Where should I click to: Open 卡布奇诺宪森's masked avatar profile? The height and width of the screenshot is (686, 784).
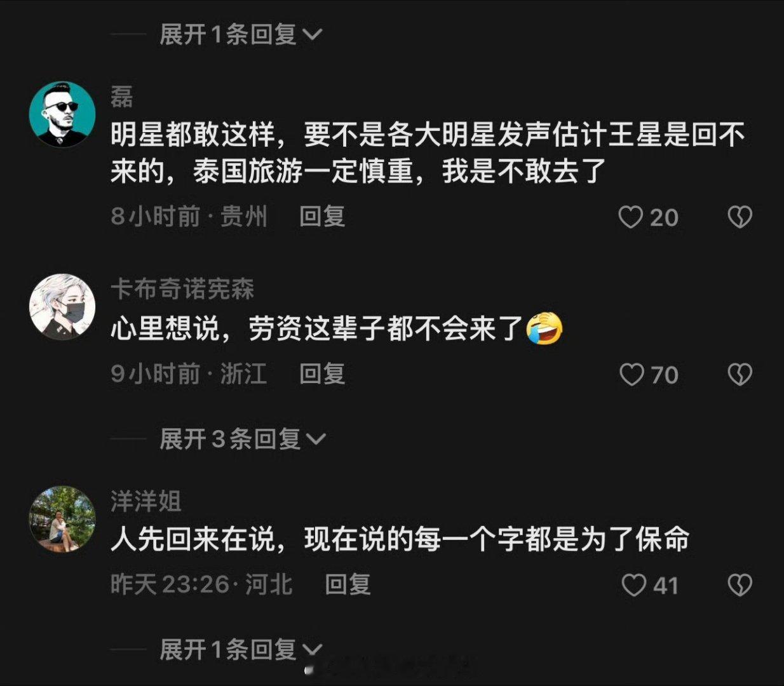coord(62,307)
